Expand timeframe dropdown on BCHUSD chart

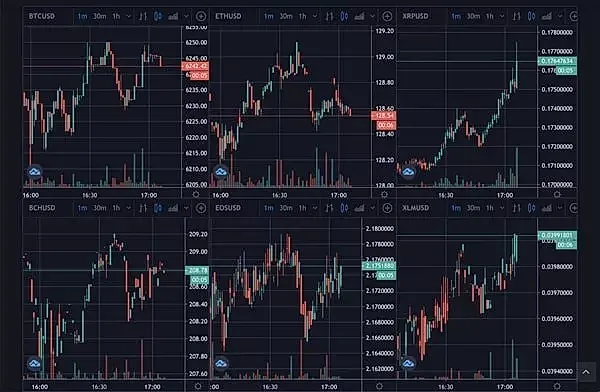129,208
